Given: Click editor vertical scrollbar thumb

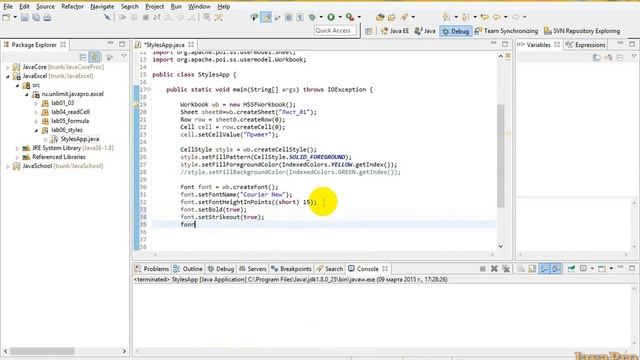Looking at the screenshot, I should [500, 156].
